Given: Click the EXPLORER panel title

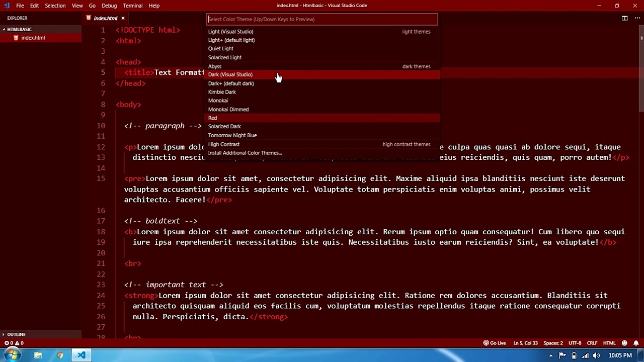Looking at the screenshot, I should click(x=17, y=18).
